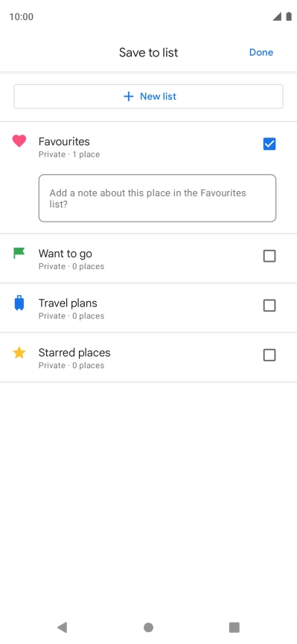
Task: Go back with the Android back triangle
Action: [62, 627]
